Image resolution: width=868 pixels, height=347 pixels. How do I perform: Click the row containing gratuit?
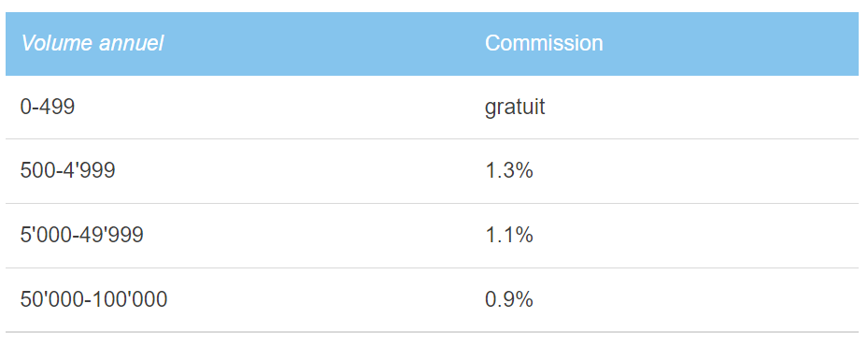pos(432,107)
